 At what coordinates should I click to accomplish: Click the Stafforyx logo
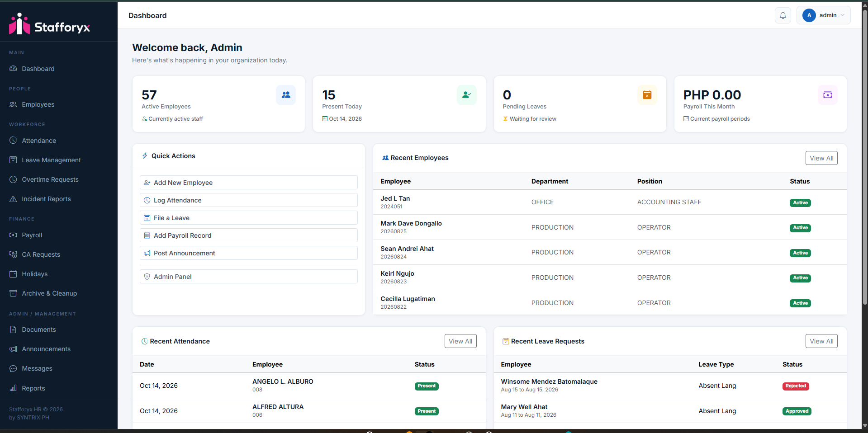tap(49, 24)
